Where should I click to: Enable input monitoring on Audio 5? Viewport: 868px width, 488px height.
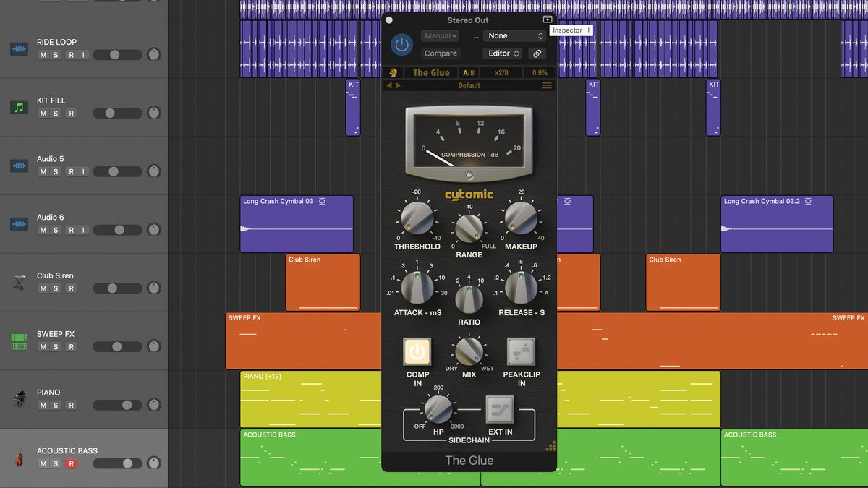coord(83,172)
